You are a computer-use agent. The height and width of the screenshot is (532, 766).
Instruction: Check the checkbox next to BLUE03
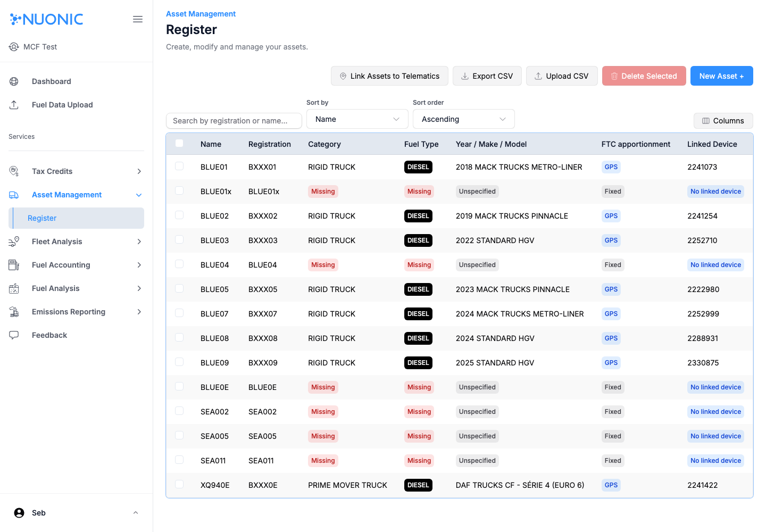click(179, 239)
